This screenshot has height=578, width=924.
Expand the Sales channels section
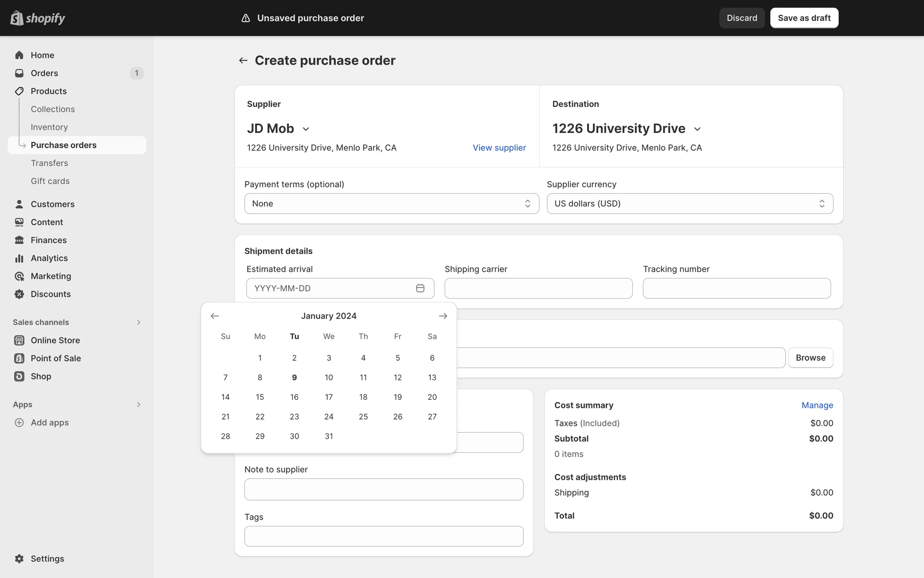(x=139, y=322)
